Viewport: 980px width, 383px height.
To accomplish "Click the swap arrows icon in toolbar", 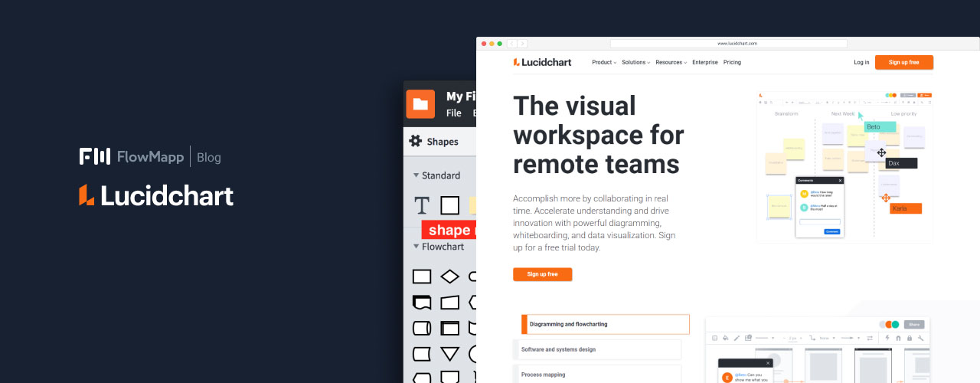I will [x=871, y=338].
